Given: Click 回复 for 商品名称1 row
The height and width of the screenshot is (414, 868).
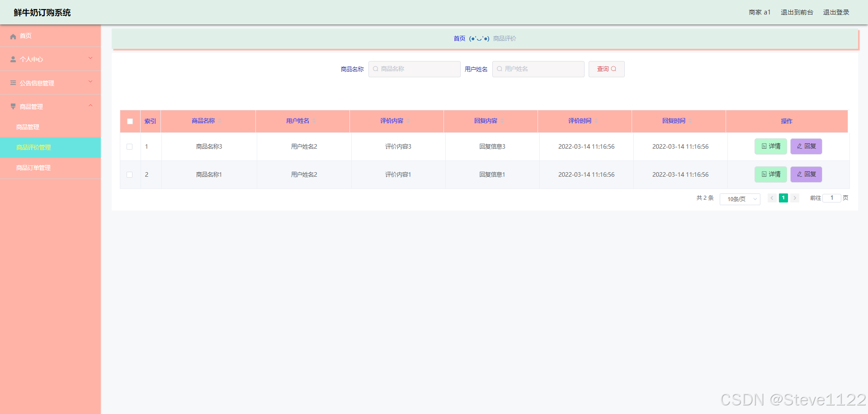Looking at the screenshot, I should tap(806, 174).
